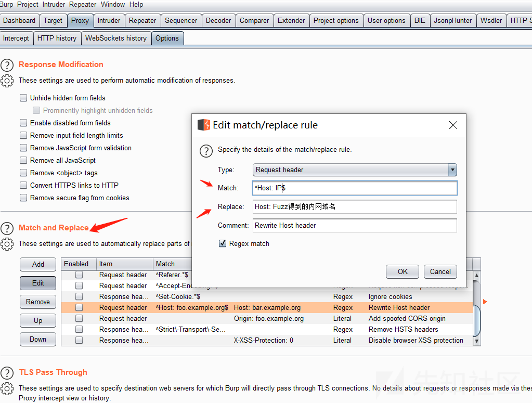Open settings gear for TLS Pass Through

tap(7, 388)
